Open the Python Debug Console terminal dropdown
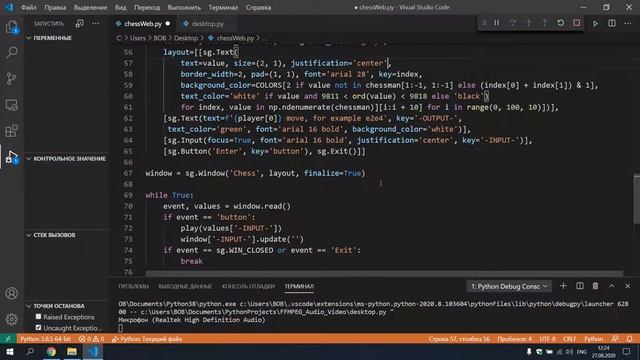This screenshot has width=640, height=360. (509, 286)
